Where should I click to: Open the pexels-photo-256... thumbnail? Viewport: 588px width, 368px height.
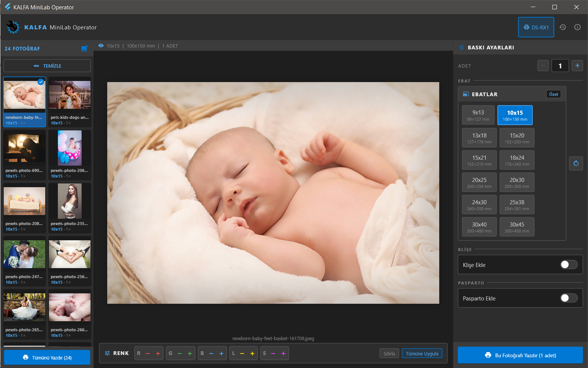tap(70, 261)
